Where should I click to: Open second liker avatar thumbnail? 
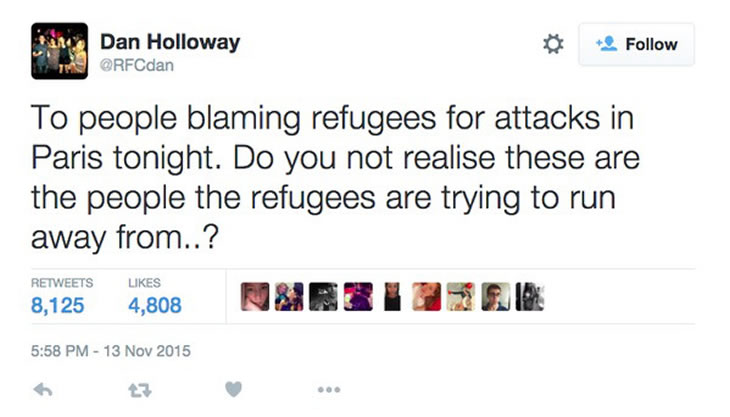pyautogui.click(x=290, y=296)
